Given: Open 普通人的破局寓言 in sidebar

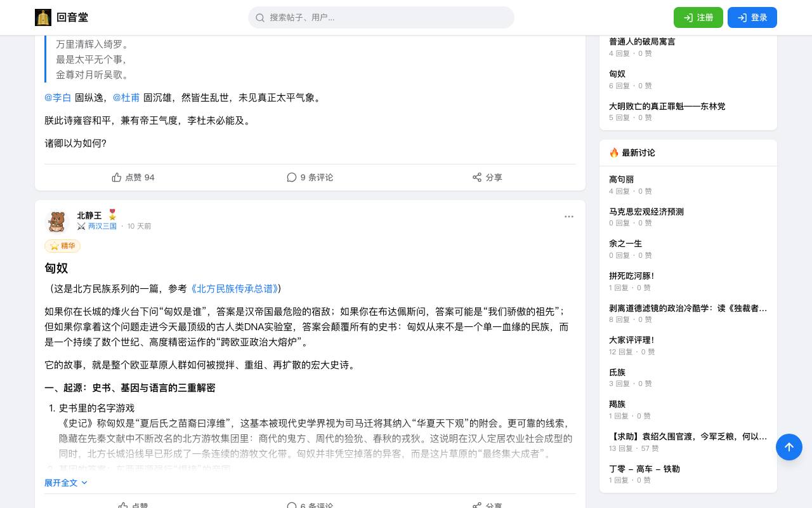Looking at the screenshot, I should coord(642,42).
